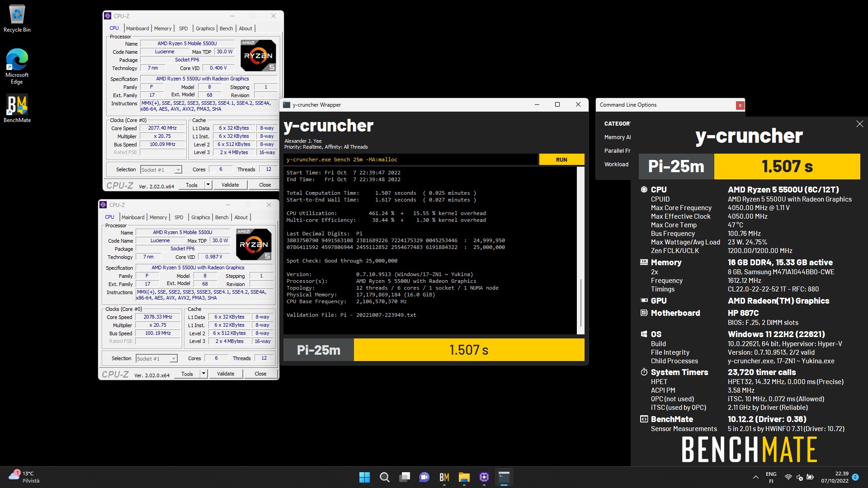Screen dimensions: 868x488
Task: Click the CPU section chip icon in BenchMate panel
Action: click(644, 190)
